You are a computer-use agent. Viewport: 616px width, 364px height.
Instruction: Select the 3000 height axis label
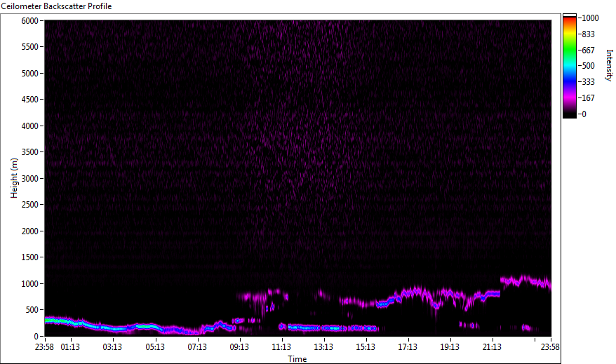(30, 179)
